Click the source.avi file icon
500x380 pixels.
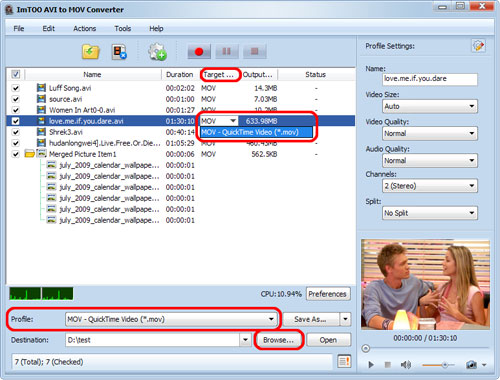pos(41,99)
